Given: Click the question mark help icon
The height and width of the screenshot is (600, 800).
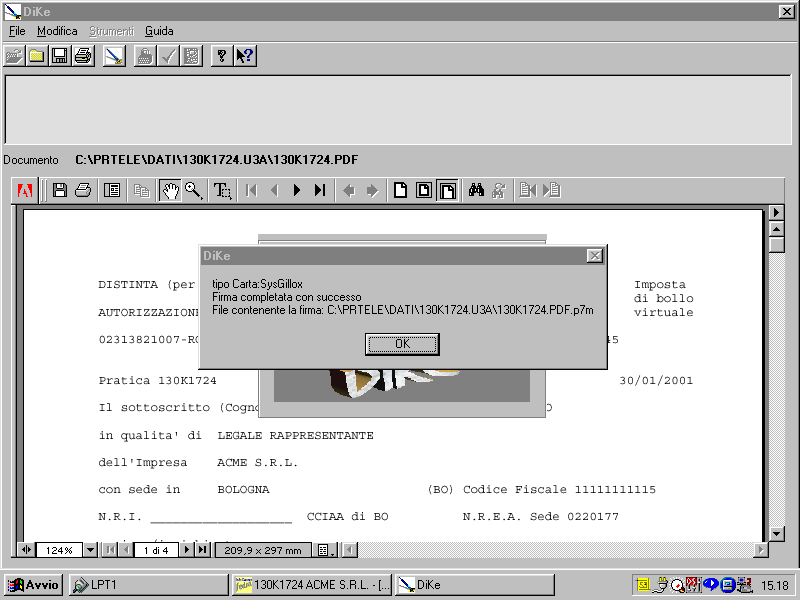Looking at the screenshot, I should point(221,56).
